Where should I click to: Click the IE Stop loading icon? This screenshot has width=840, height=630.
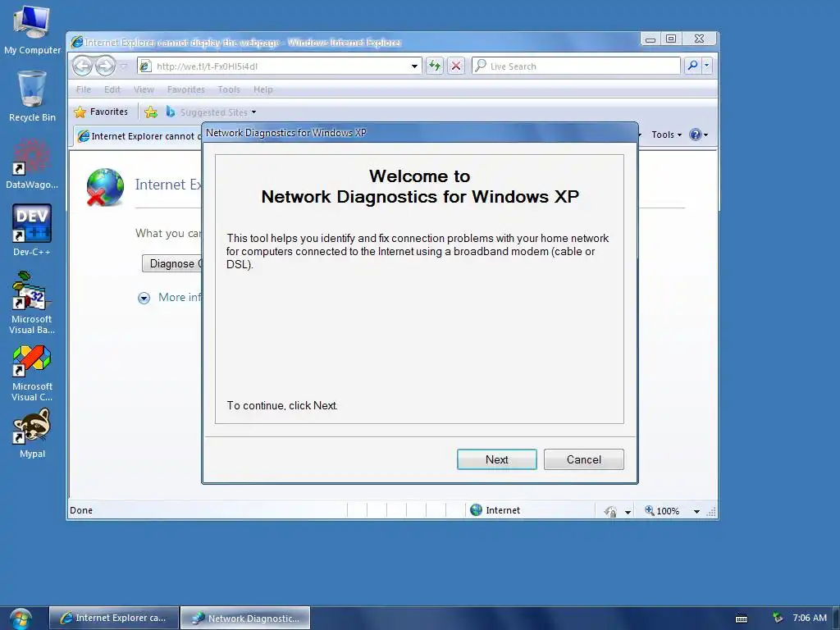(x=456, y=66)
